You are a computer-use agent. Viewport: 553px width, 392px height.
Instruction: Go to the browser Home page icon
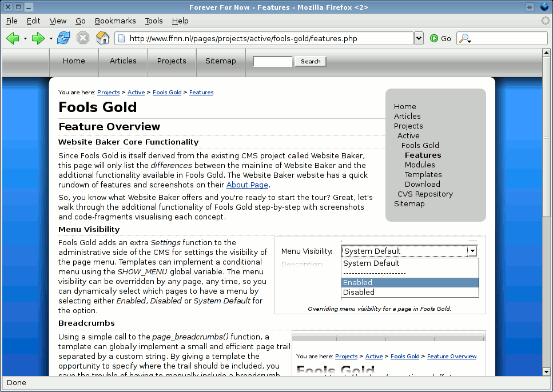point(102,38)
